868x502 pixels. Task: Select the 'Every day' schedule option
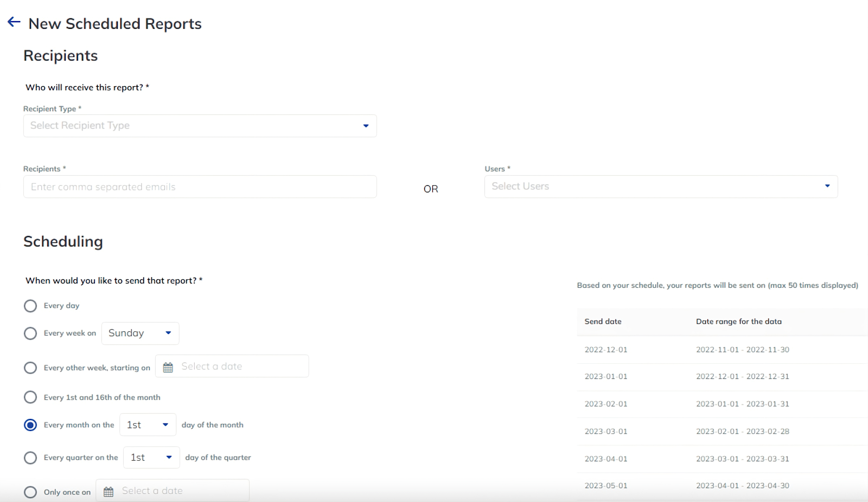30,305
